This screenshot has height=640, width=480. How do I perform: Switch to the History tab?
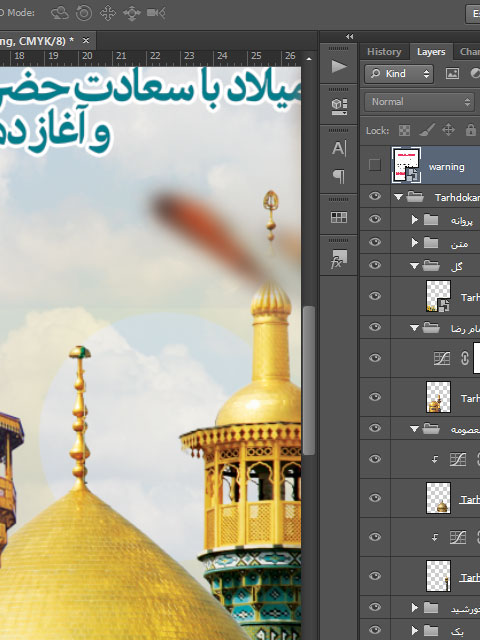click(x=384, y=52)
